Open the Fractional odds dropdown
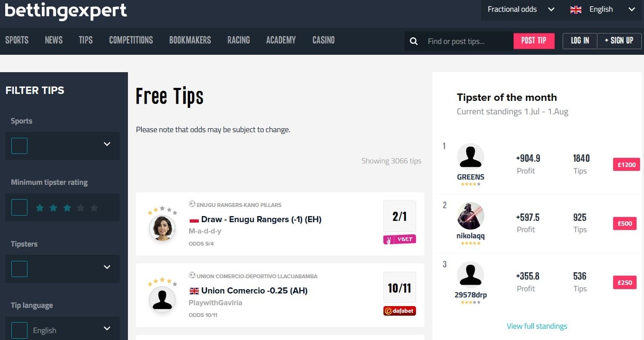Image resolution: width=644 pixels, height=340 pixels. point(521,10)
